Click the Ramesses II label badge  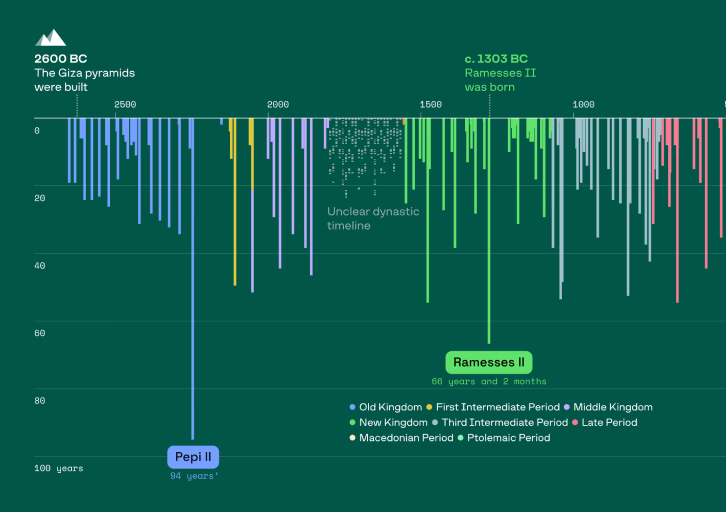pyautogui.click(x=489, y=362)
